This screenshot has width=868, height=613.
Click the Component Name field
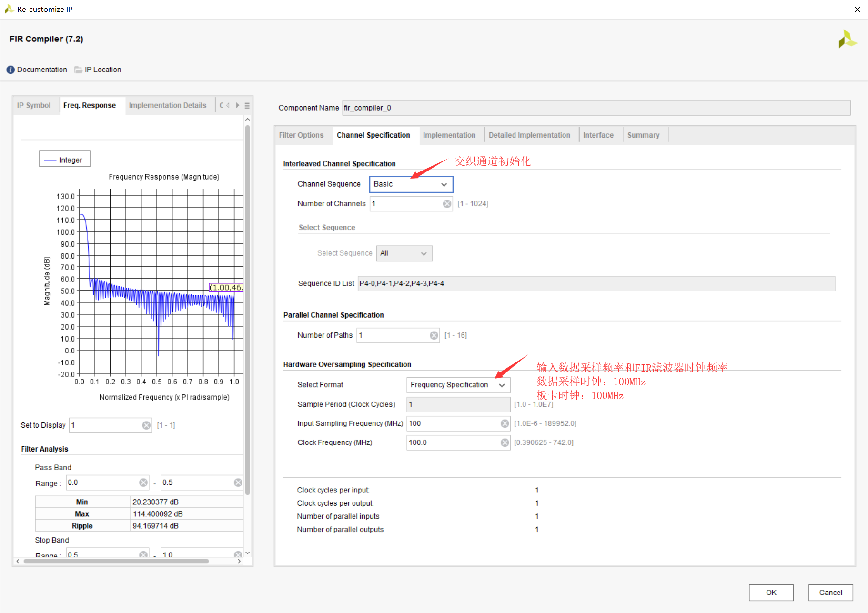[596, 108]
